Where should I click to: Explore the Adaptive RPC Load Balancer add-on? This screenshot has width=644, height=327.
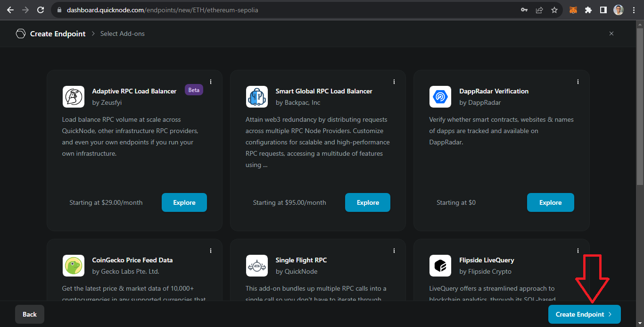coord(184,202)
